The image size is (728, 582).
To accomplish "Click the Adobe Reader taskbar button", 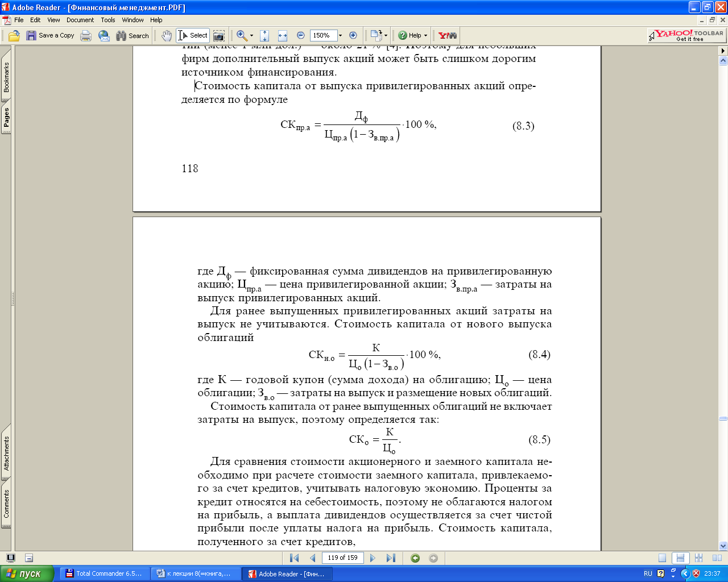I will 287,573.
